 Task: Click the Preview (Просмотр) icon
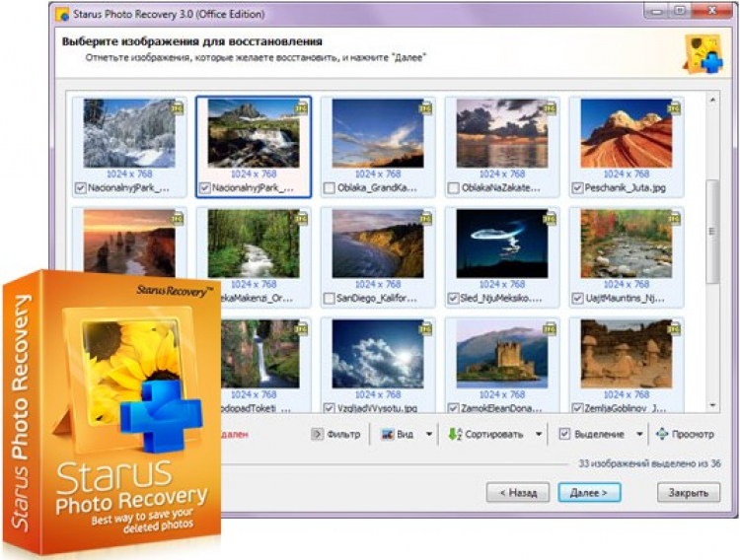click(x=662, y=434)
